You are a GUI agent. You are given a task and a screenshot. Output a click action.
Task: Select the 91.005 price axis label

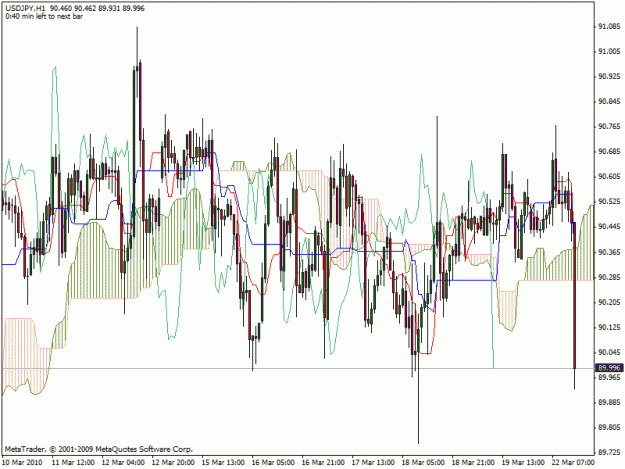click(609, 51)
